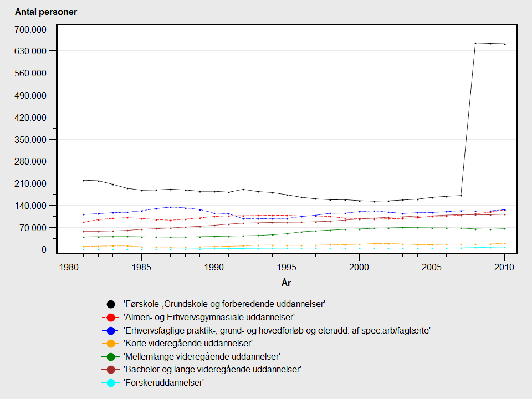
Task: Click 'Mellemlange videregående uddannelser' legend text
Action: pyautogui.click(x=202, y=356)
